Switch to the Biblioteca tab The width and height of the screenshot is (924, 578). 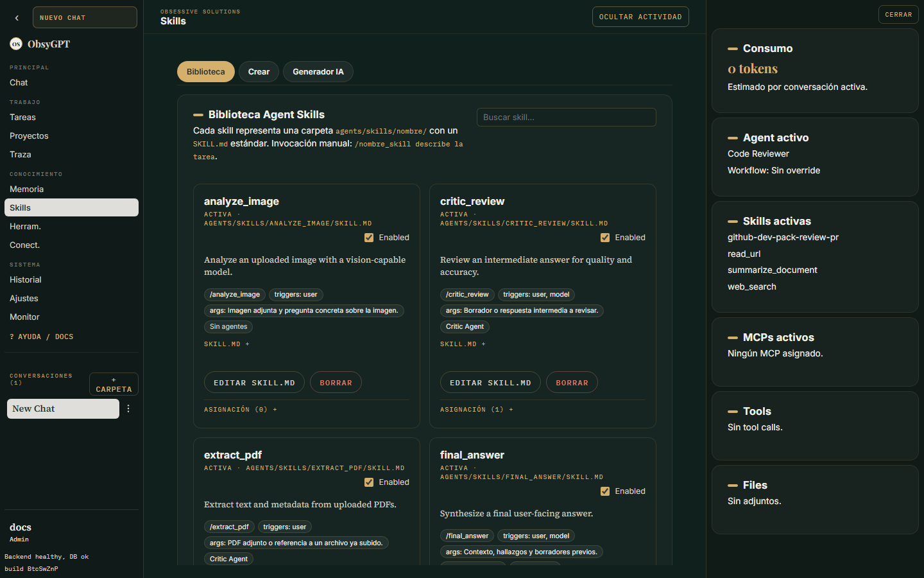pyautogui.click(x=206, y=72)
